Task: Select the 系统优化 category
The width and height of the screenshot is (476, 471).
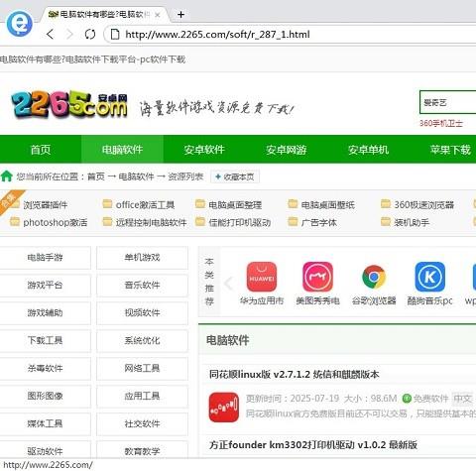Action: [142, 340]
